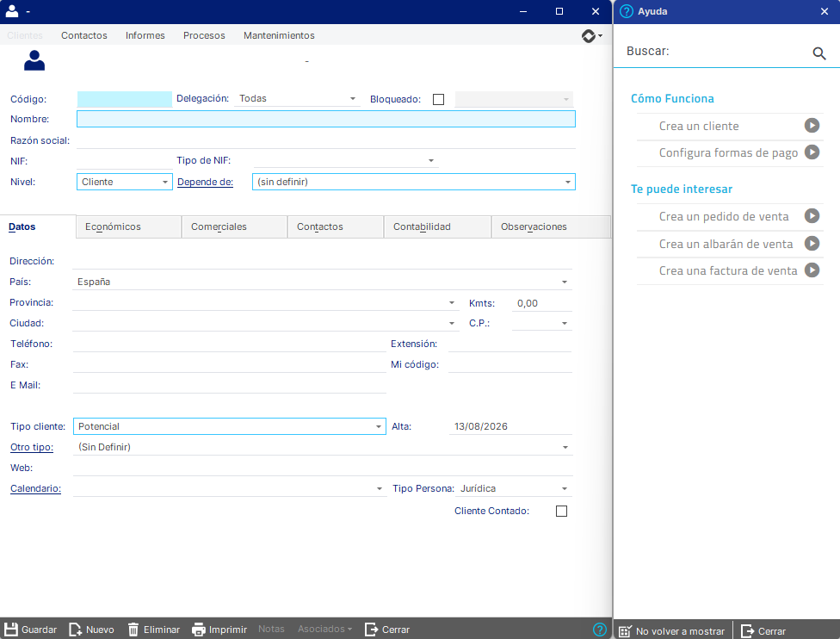Click the user icon in title bar
This screenshot has width=840, height=639.
pyautogui.click(x=12, y=11)
